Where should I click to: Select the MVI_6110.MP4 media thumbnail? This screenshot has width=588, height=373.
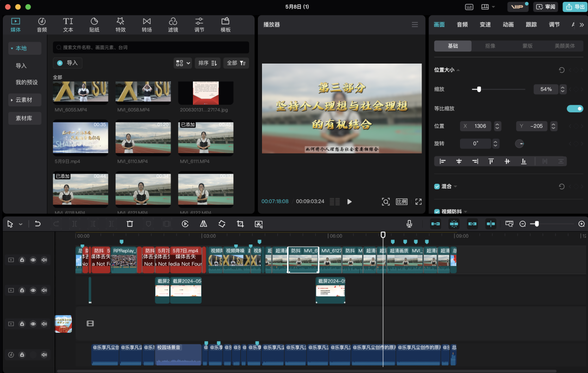(x=143, y=138)
